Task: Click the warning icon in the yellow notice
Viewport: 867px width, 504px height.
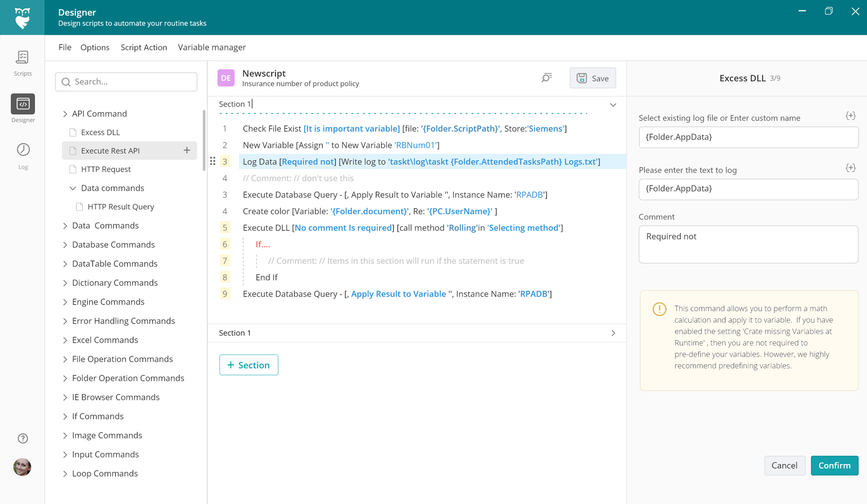Action: click(x=659, y=309)
